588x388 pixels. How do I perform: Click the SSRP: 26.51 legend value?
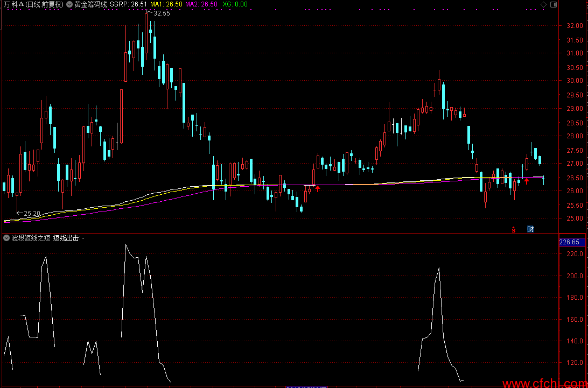click(128, 4)
